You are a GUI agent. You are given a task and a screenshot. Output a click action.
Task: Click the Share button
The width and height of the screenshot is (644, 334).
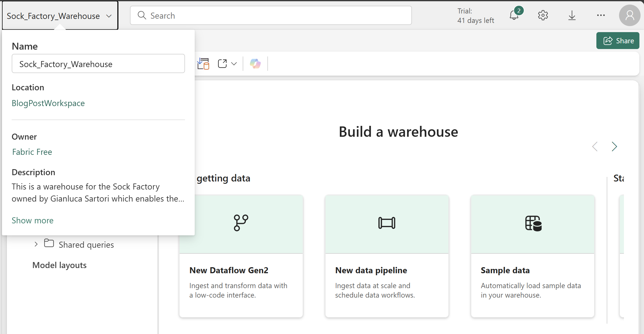(618, 41)
